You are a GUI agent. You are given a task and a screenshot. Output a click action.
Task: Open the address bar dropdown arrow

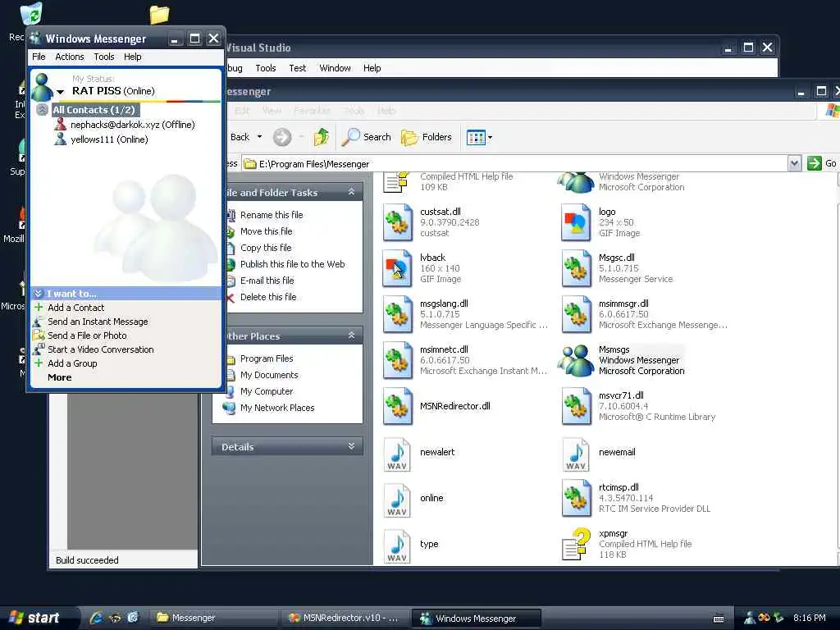coord(794,163)
